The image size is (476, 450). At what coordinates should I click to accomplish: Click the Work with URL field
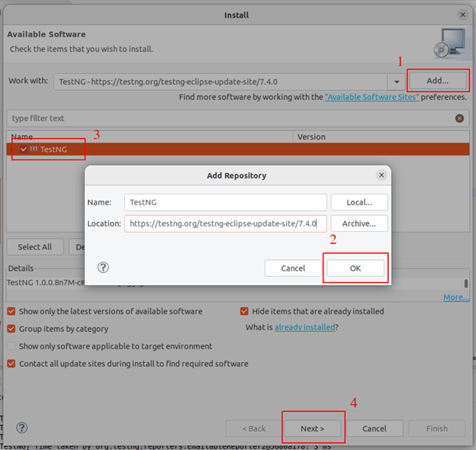click(x=220, y=82)
